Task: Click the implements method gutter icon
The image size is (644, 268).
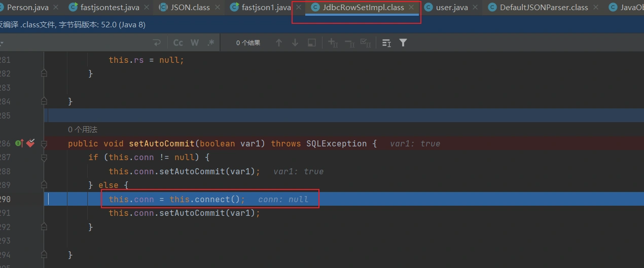Action: [20, 144]
